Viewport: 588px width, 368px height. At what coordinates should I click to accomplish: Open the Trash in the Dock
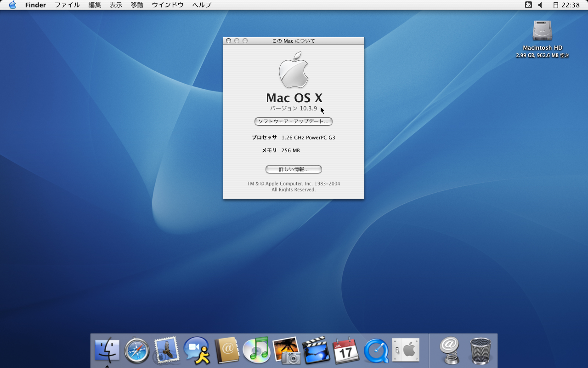coord(481,351)
